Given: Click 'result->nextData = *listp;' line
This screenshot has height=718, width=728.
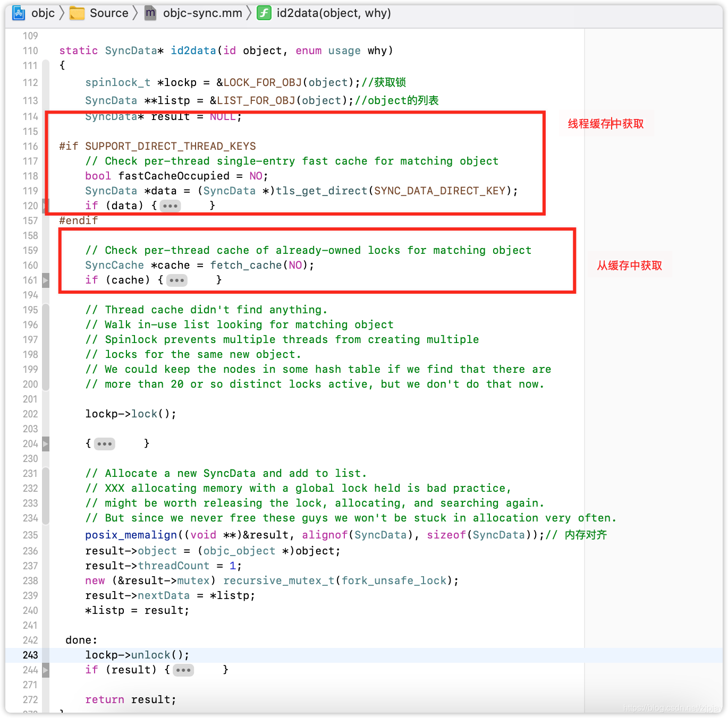Looking at the screenshot, I should pos(170,595).
